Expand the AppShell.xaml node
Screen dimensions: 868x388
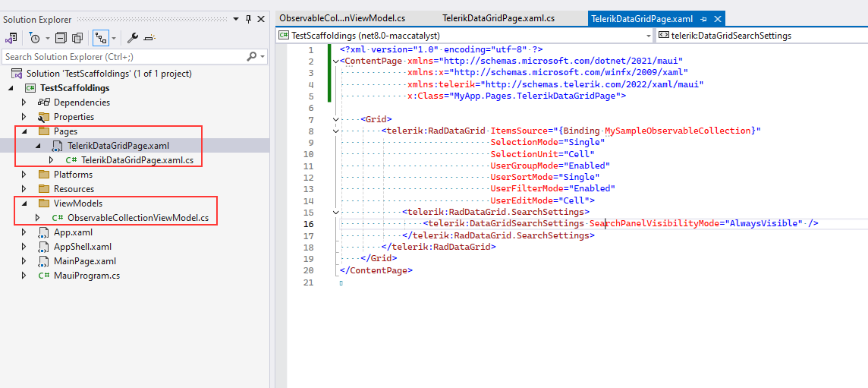tap(24, 247)
